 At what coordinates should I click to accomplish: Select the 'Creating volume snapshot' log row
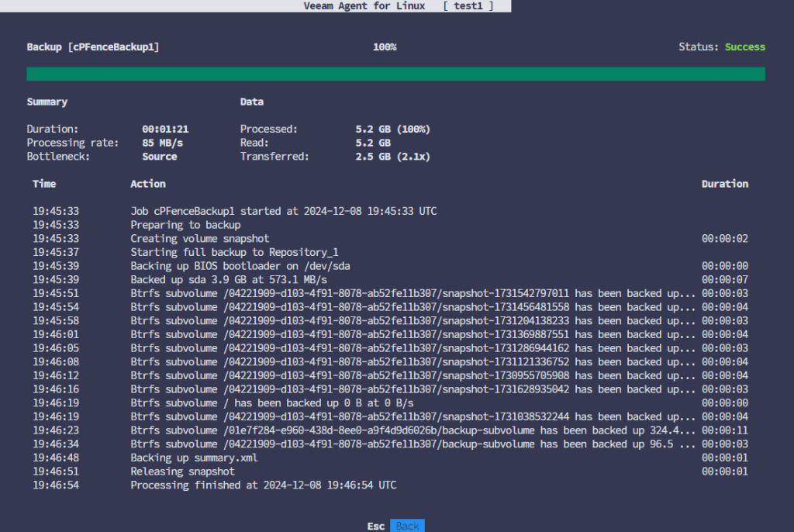pyautogui.click(x=199, y=239)
